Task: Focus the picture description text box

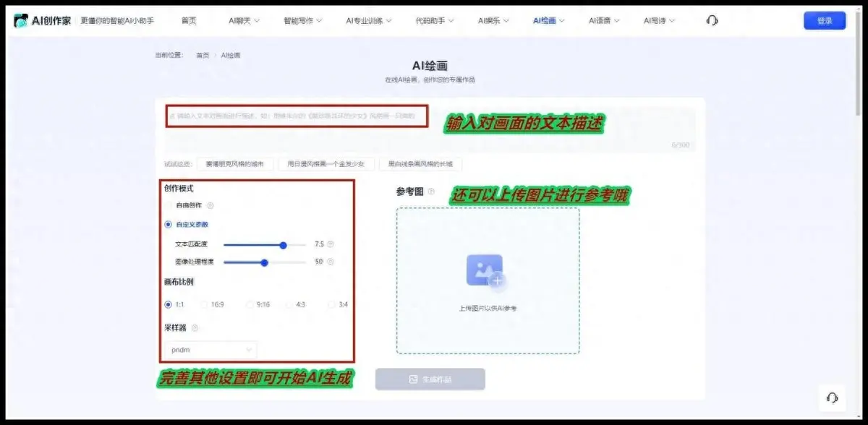Action: 430,129
